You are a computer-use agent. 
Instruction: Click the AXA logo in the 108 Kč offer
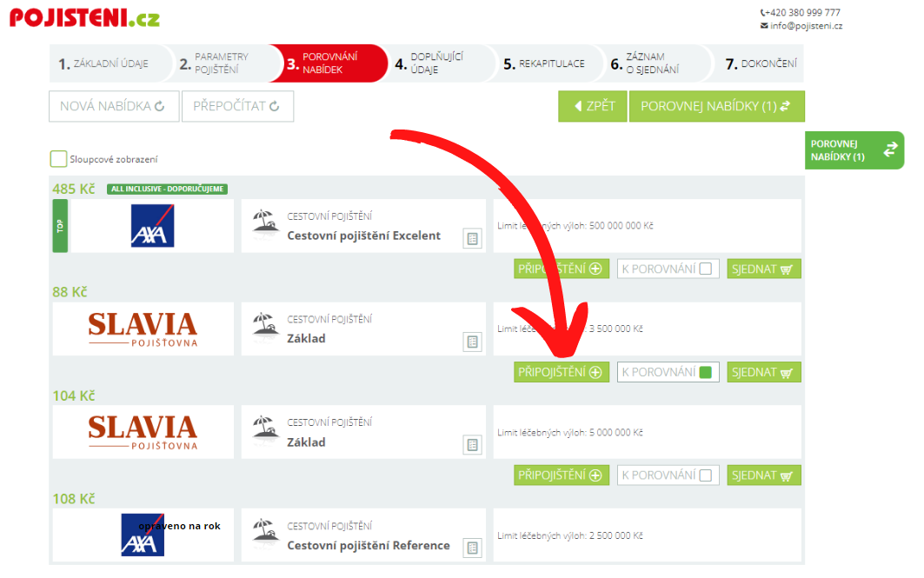[x=143, y=535]
